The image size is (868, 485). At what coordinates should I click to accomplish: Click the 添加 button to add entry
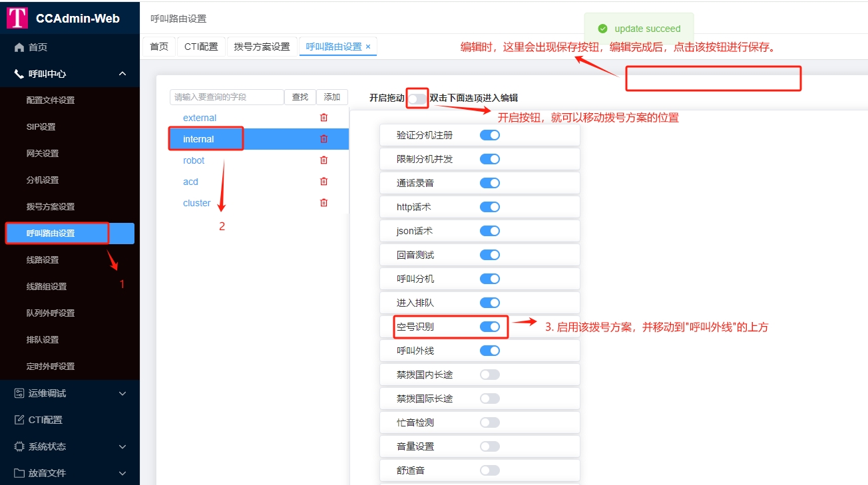click(331, 96)
